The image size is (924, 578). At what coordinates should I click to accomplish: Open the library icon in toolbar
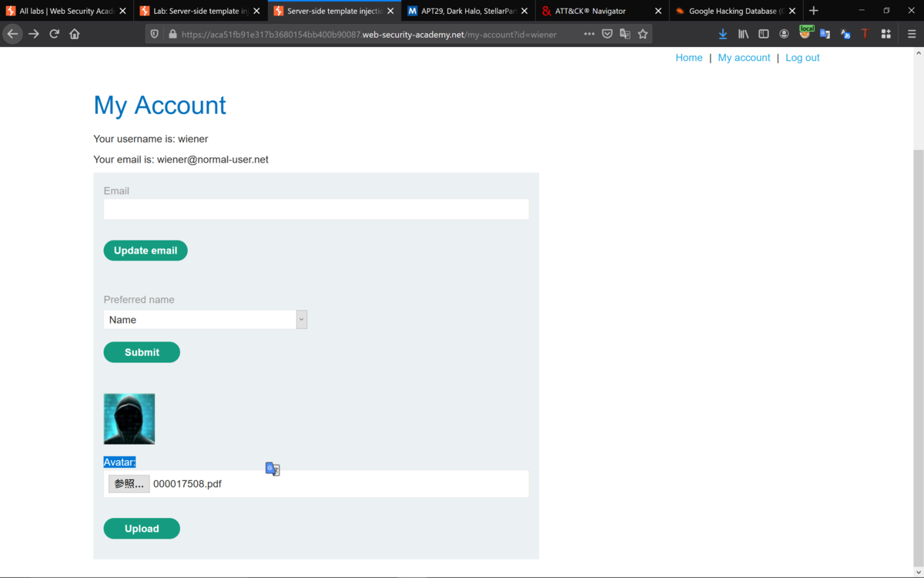(x=743, y=34)
